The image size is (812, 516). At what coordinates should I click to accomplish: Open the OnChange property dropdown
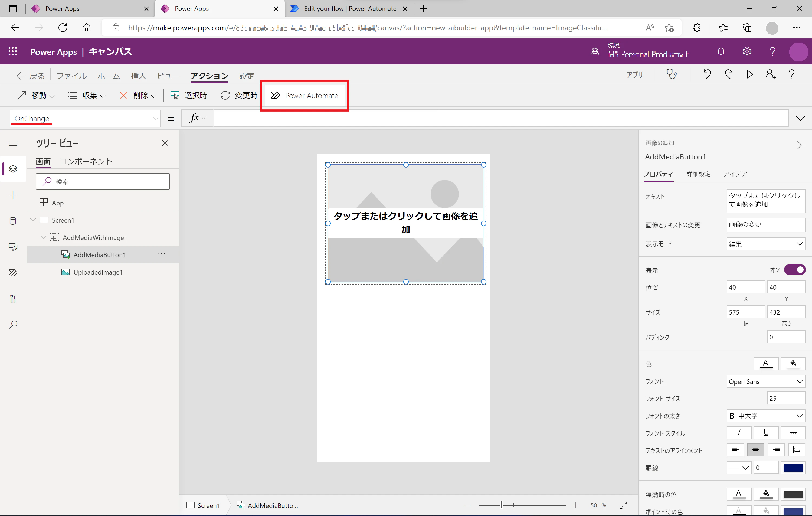click(85, 118)
